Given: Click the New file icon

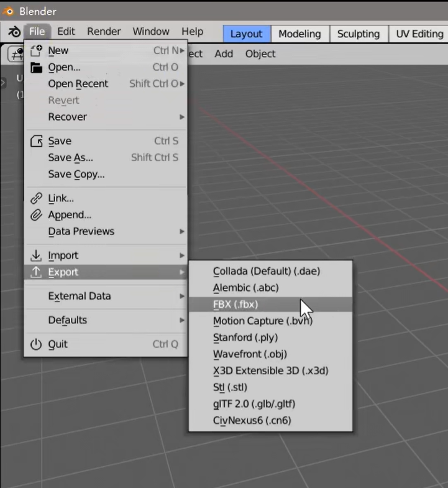Looking at the screenshot, I should click(36, 50).
